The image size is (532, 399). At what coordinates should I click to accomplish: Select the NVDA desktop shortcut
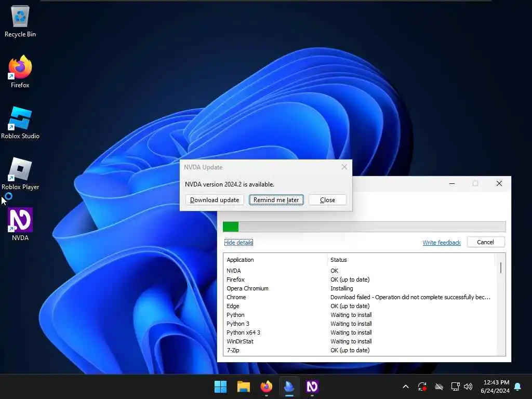pyautogui.click(x=20, y=224)
